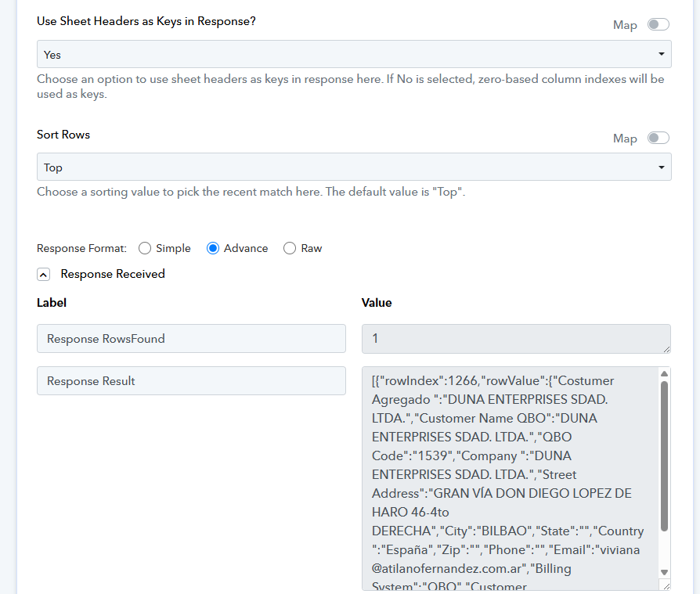
Task: Expand the Sort Rows dropdown showing Top
Action: point(354,167)
